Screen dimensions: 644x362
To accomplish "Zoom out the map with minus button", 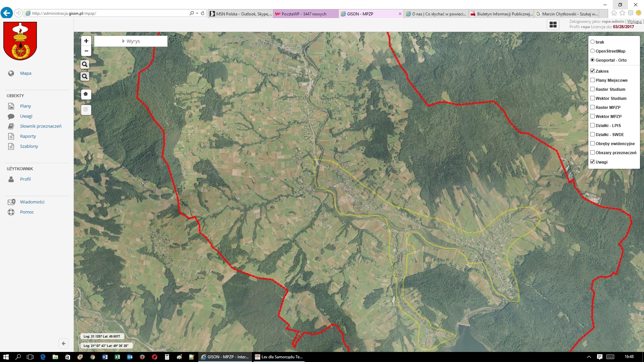I will tap(86, 51).
